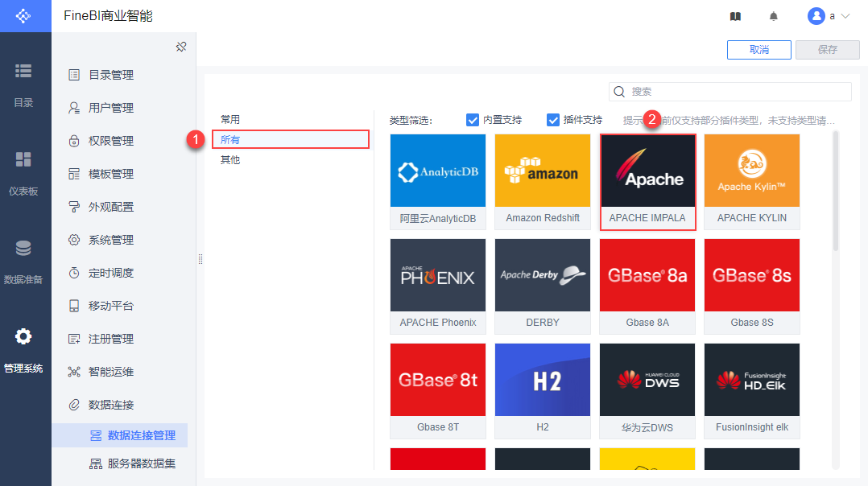868x486 pixels.
Task: Click the database list vertical scrollbar
Action: point(835,191)
